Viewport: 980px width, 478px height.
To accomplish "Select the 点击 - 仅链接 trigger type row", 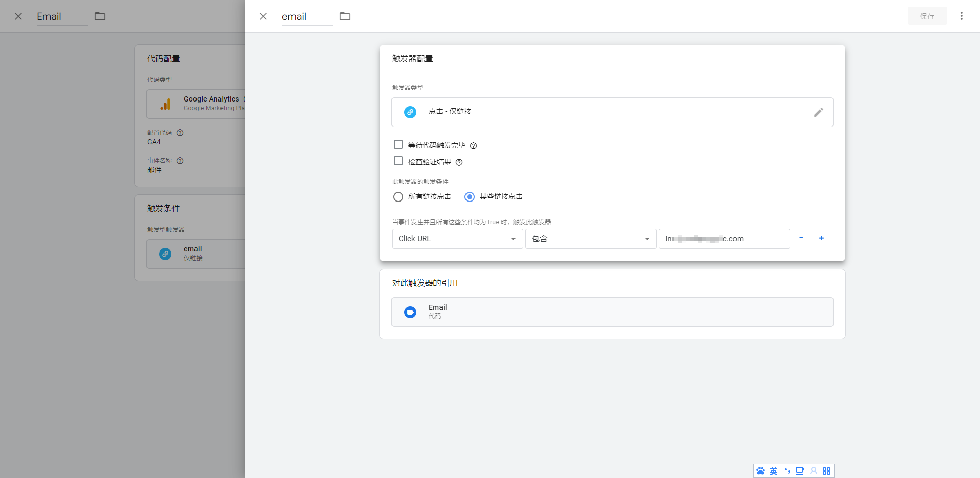I will [x=612, y=112].
